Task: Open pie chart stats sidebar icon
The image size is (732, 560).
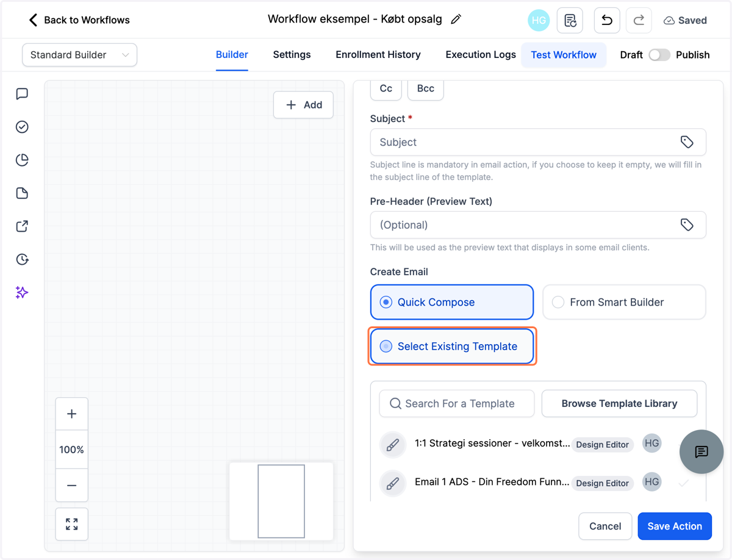Action: (22, 160)
